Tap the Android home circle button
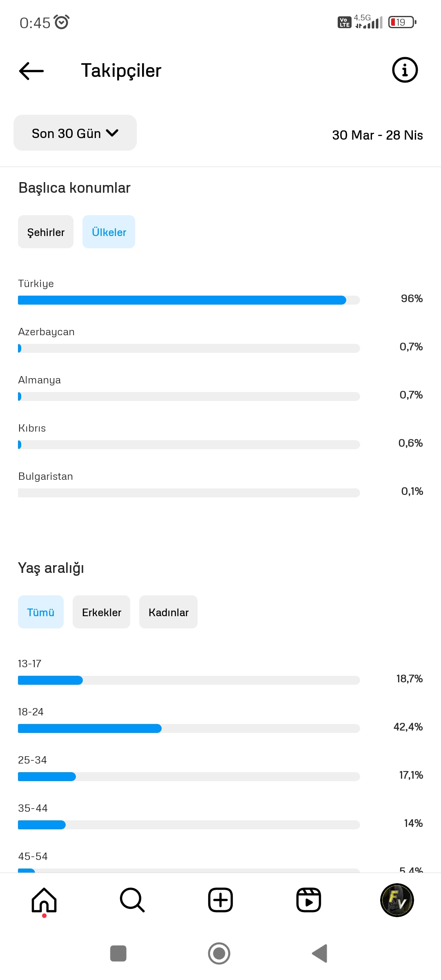This screenshot has width=441, height=980. point(219,953)
